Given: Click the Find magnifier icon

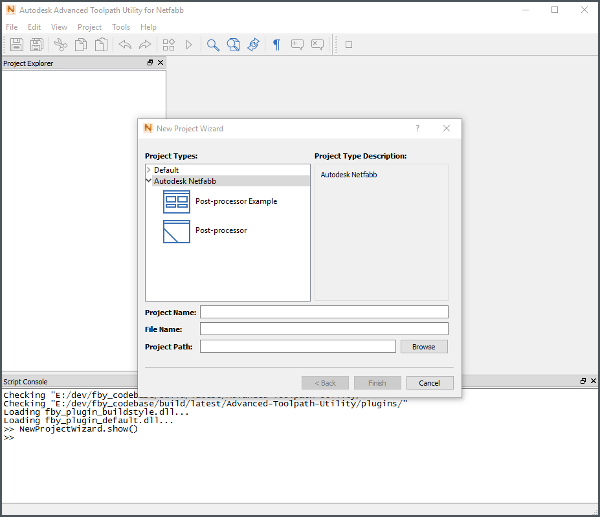Looking at the screenshot, I should click(x=213, y=44).
